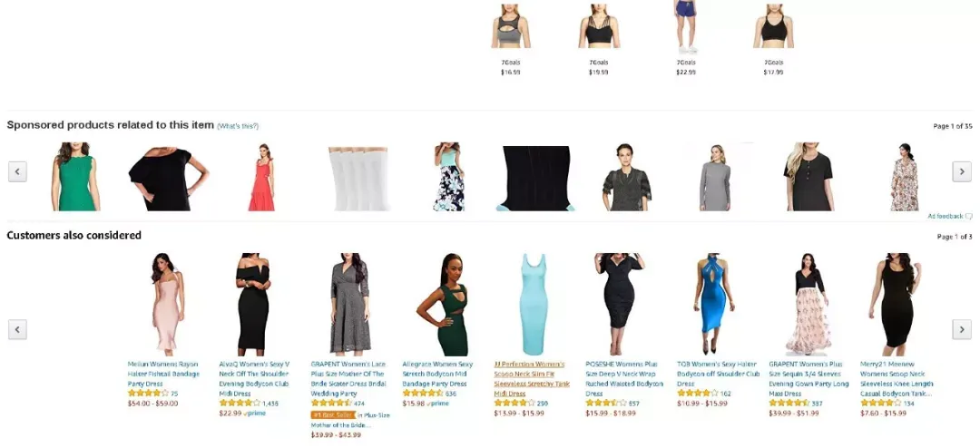Open AlvaQ Women's Sexy V Neck dress link

click(255, 379)
